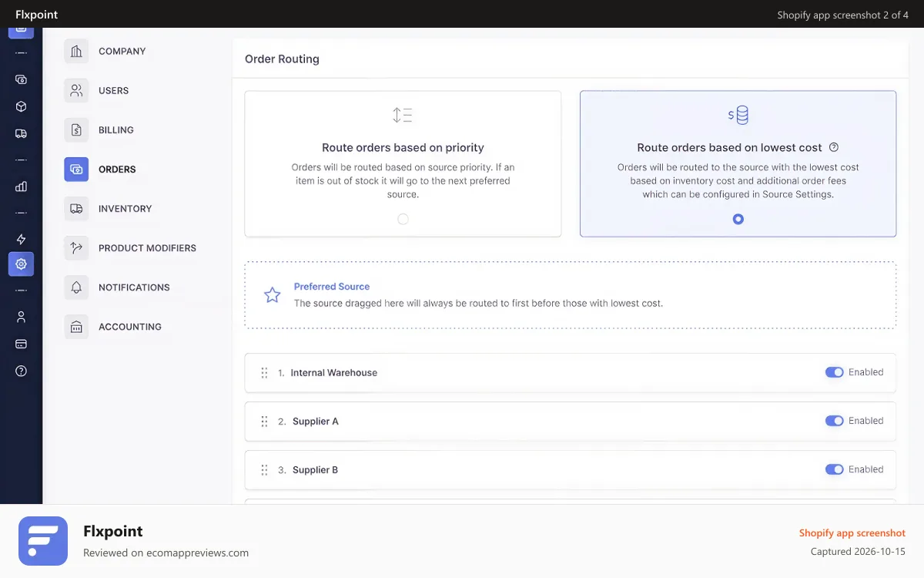
Task: Click the star icon in Preferred Source
Action: click(272, 295)
